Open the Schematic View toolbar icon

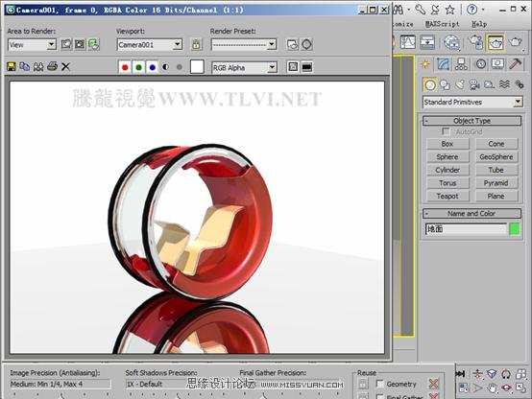428,42
